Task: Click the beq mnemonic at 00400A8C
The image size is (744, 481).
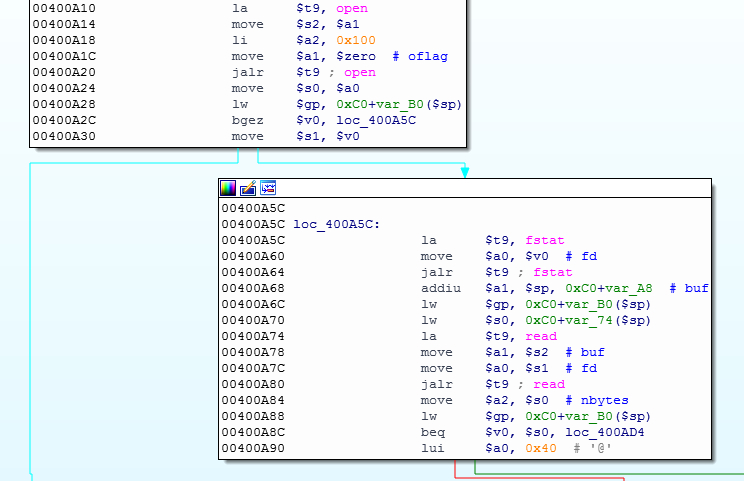Action: click(x=433, y=433)
